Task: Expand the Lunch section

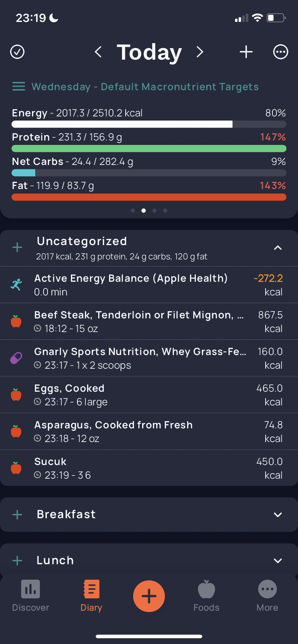Action: point(278,561)
